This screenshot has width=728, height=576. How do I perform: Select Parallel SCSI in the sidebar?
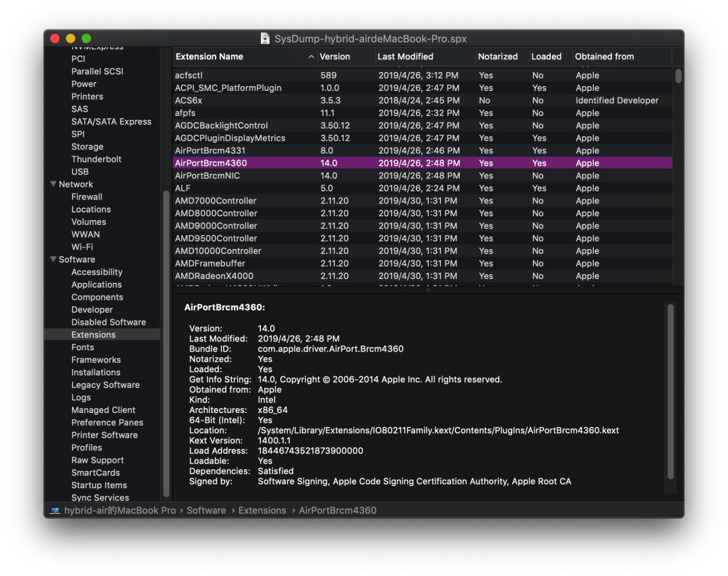(97, 71)
